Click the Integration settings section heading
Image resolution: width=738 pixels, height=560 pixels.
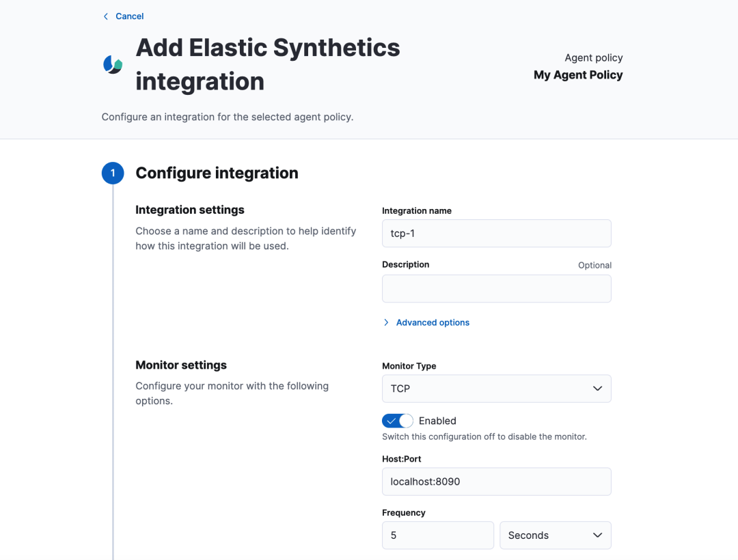pos(190,210)
